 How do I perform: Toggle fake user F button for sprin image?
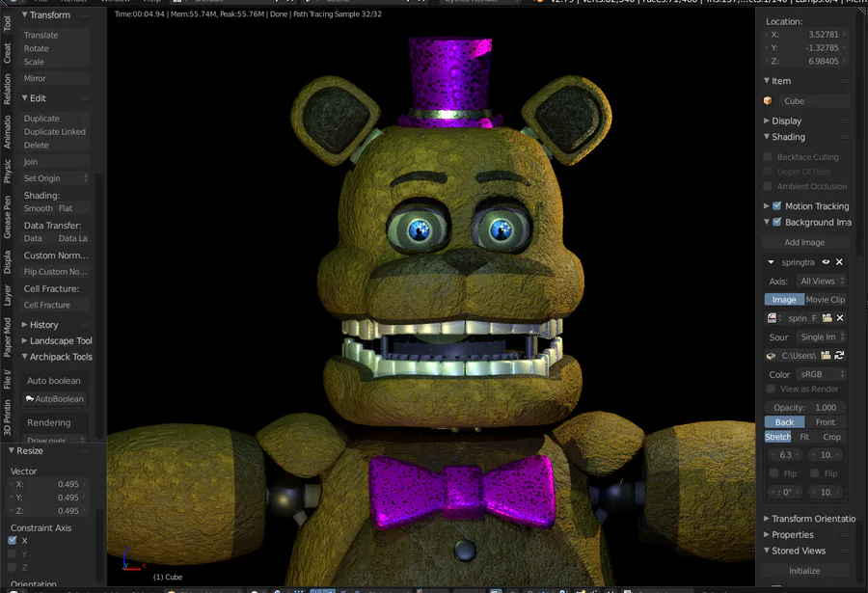click(x=814, y=318)
